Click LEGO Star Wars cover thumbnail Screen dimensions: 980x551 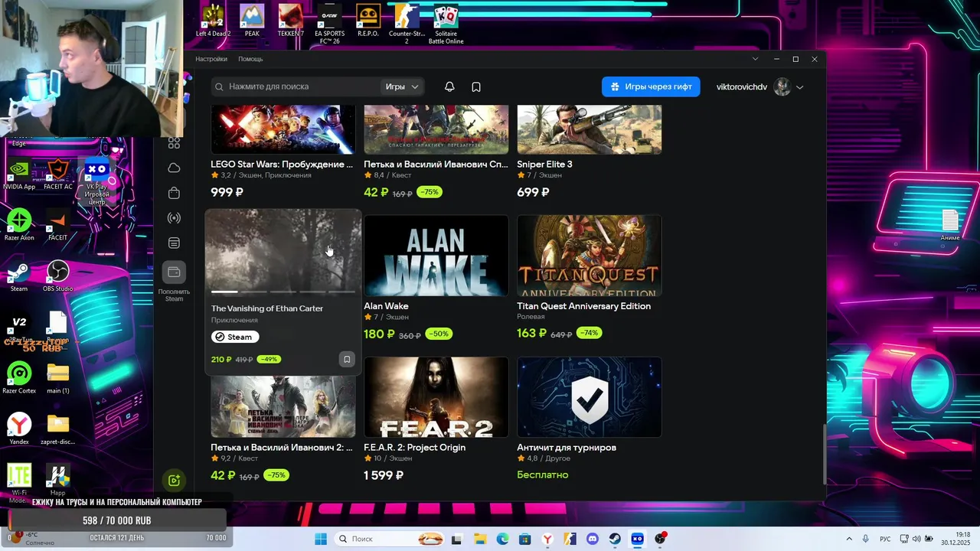[x=283, y=129]
